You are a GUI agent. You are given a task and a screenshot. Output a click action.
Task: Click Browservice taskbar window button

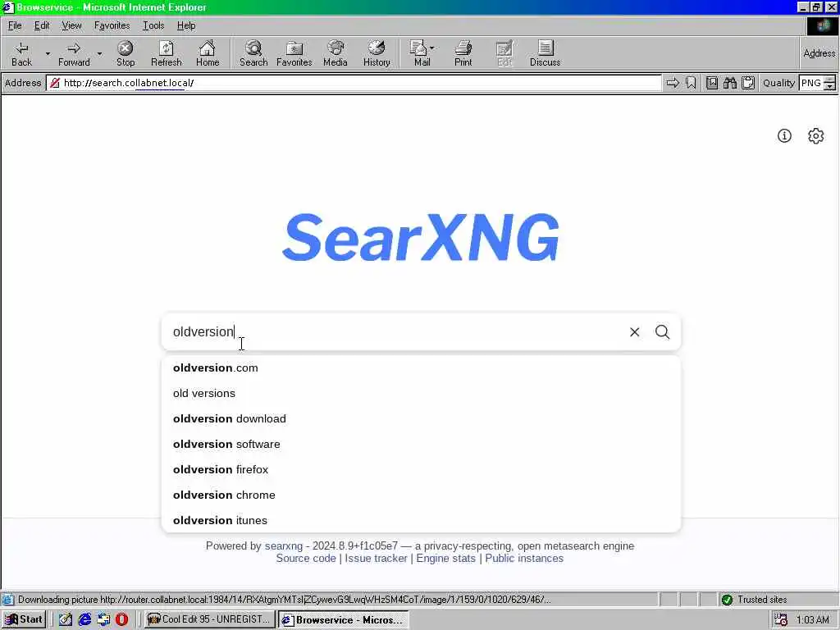click(344, 620)
